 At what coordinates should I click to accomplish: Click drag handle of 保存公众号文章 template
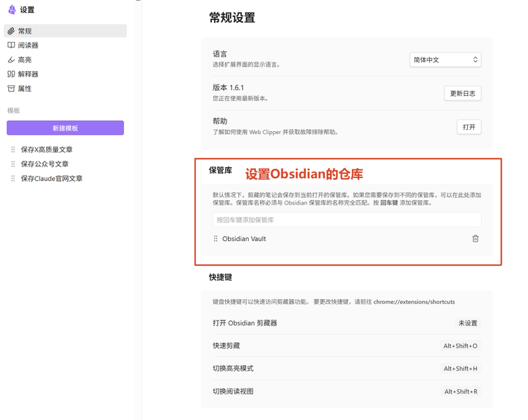[12, 164]
